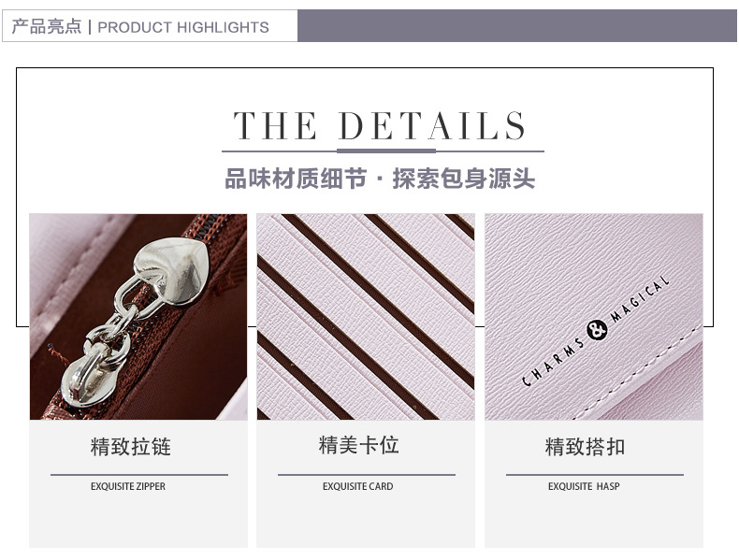Click the heart-shaped zipper pull charm
Image resolution: width=739 pixels, height=560 pixels.
[x=172, y=271]
